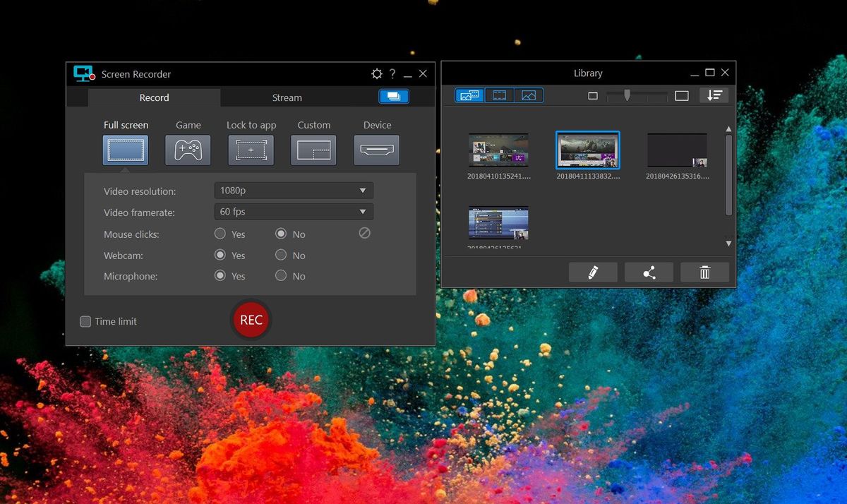Select the Game recording mode
The image size is (847, 504).
click(x=188, y=150)
